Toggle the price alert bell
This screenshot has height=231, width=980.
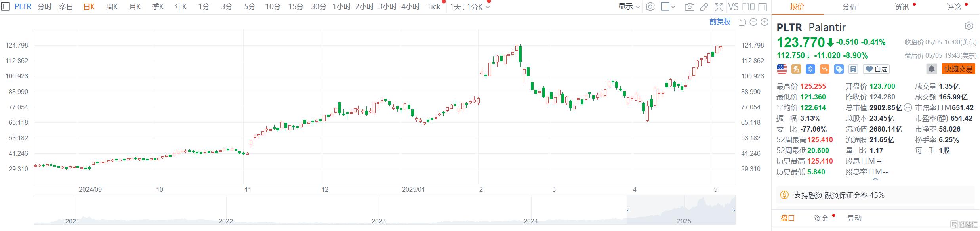coord(932,69)
